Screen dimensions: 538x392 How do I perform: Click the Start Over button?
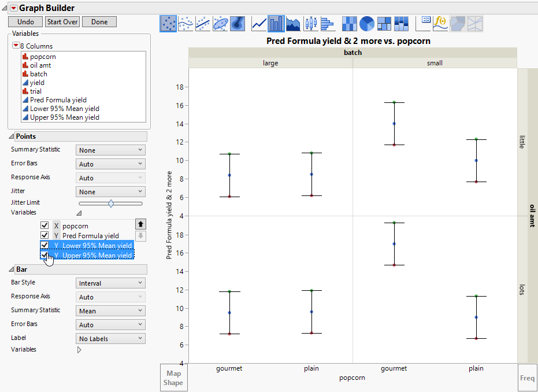(x=62, y=22)
